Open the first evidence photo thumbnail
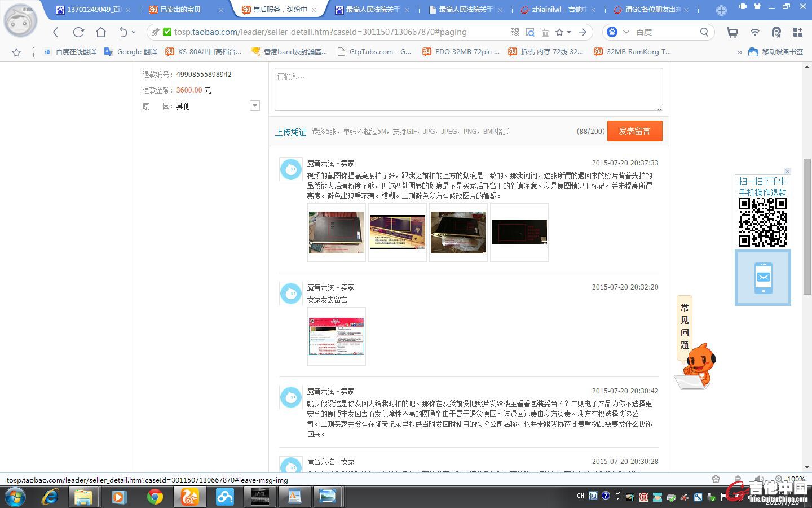The height and width of the screenshot is (508, 812). pyautogui.click(x=337, y=233)
